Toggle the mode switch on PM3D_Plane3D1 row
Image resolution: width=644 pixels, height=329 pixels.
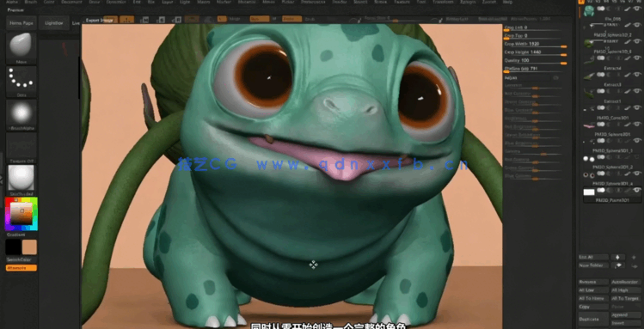(x=601, y=190)
